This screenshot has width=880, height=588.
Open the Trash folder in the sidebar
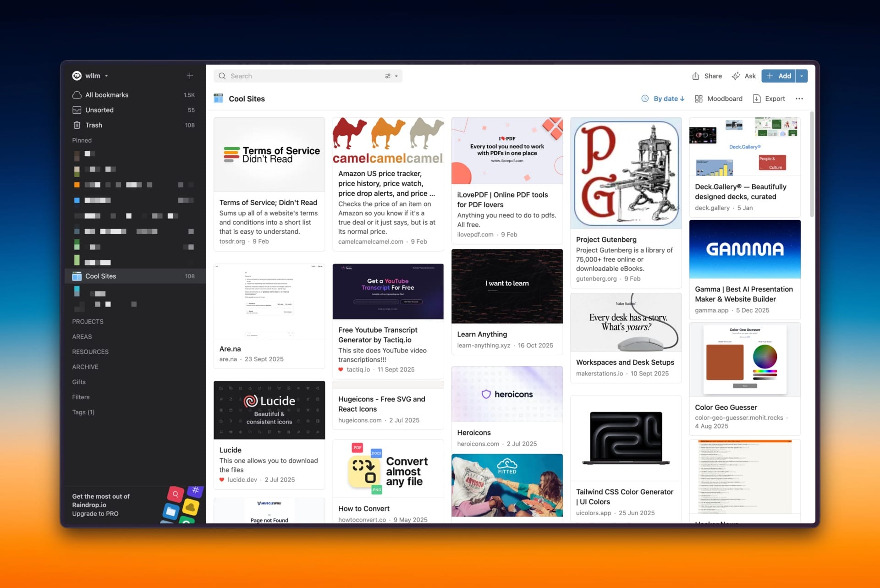tap(93, 125)
